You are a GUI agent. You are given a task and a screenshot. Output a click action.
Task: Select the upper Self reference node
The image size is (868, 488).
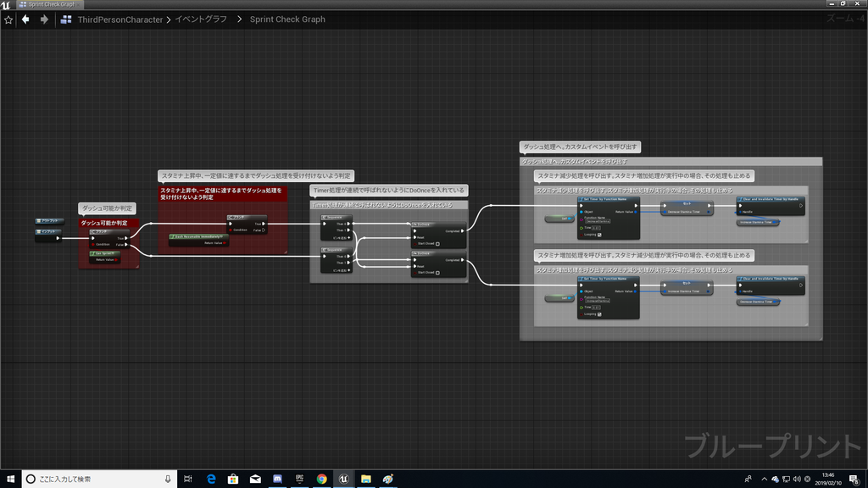coord(559,219)
